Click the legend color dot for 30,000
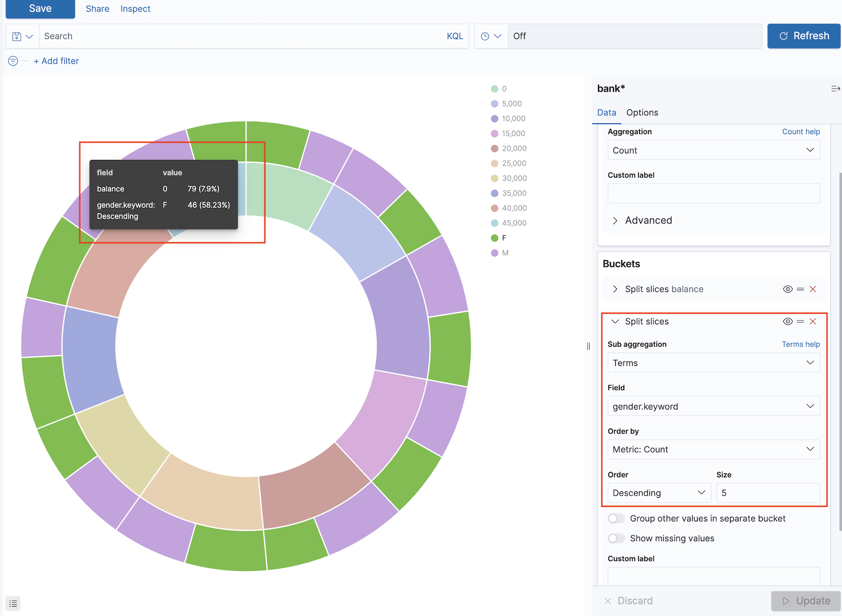The width and height of the screenshot is (842, 616). pos(495,178)
